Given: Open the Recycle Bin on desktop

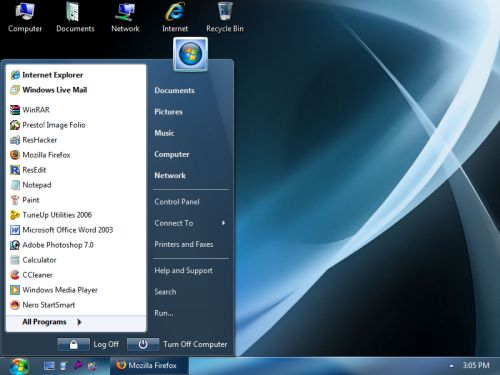Looking at the screenshot, I should (x=225, y=17).
